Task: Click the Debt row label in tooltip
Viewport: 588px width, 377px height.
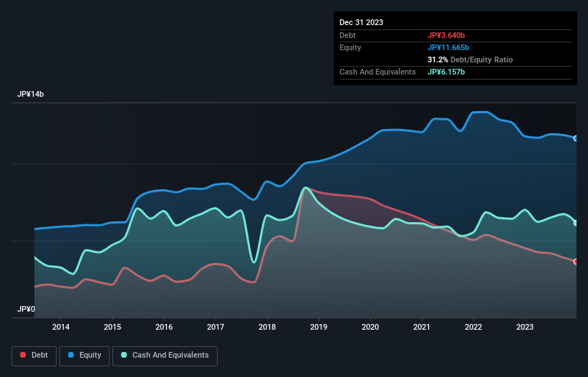Action: 347,35
